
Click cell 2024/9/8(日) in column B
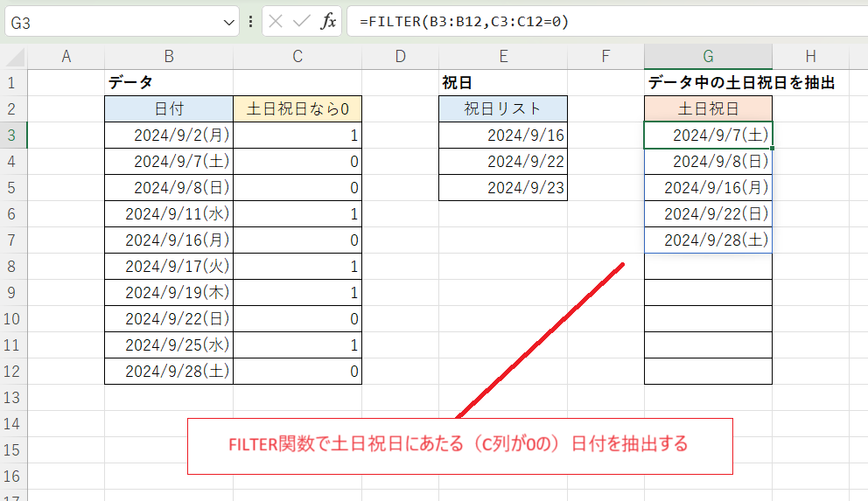click(x=169, y=188)
